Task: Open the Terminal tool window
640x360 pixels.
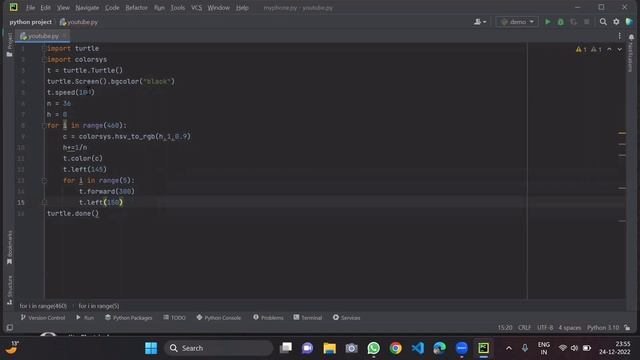Action: pos(308,318)
